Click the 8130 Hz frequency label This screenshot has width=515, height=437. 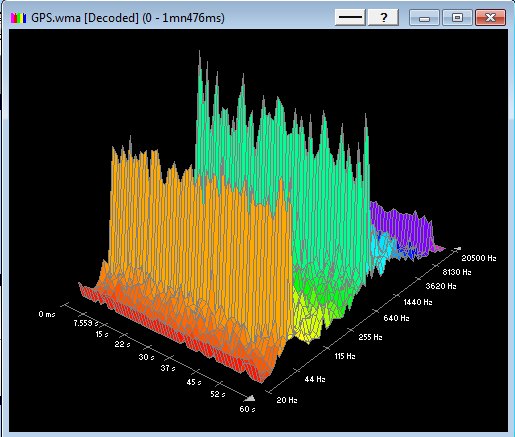click(457, 272)
